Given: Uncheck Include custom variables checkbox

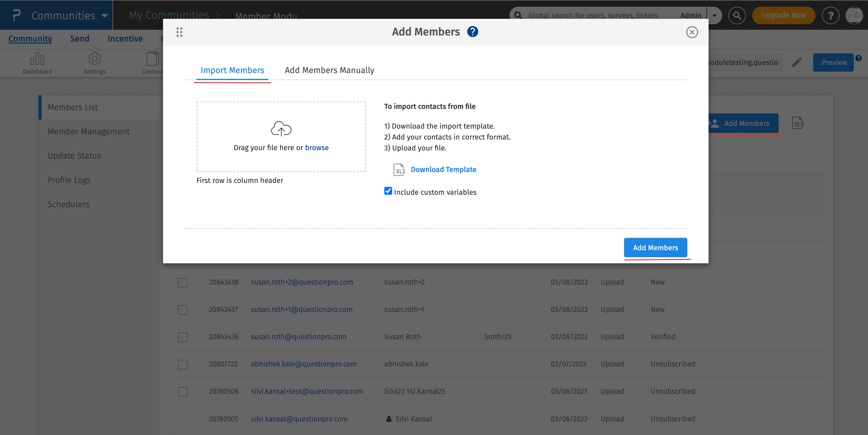Looking at the screenshot, I should [388, 191].
